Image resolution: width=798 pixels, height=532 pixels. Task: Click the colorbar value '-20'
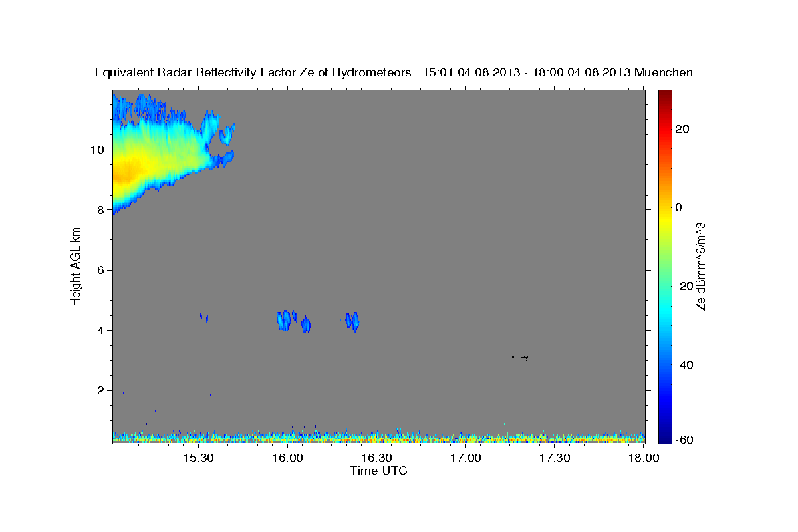[x=686, y=286]
